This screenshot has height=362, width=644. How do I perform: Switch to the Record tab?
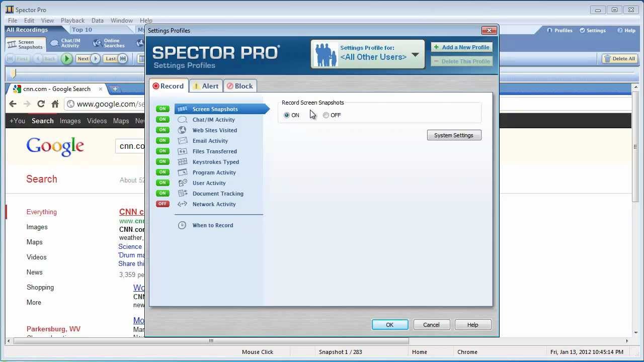(169, 86)
